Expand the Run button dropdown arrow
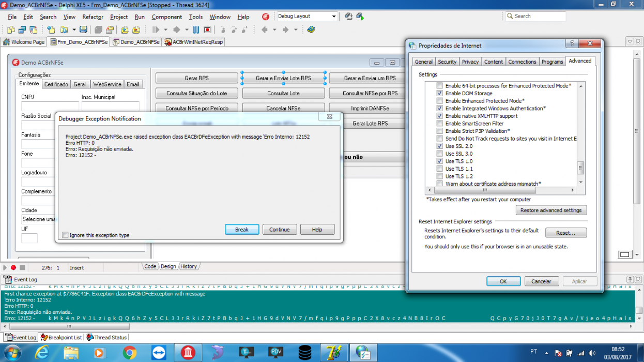Screen dimensions: 644x362 [x=165, y=29]
